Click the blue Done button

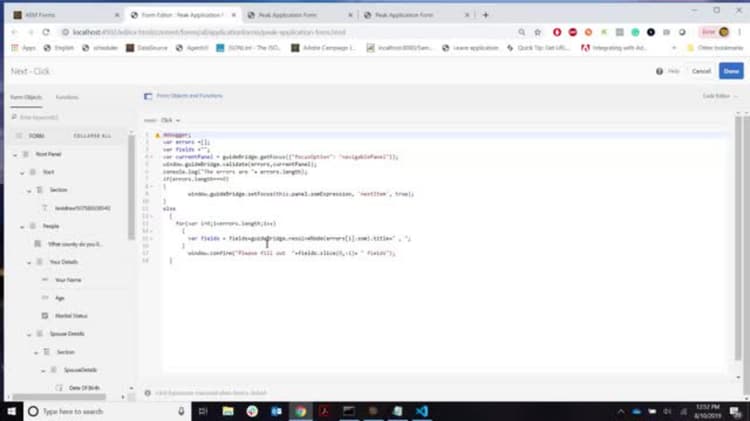point(730,71)
